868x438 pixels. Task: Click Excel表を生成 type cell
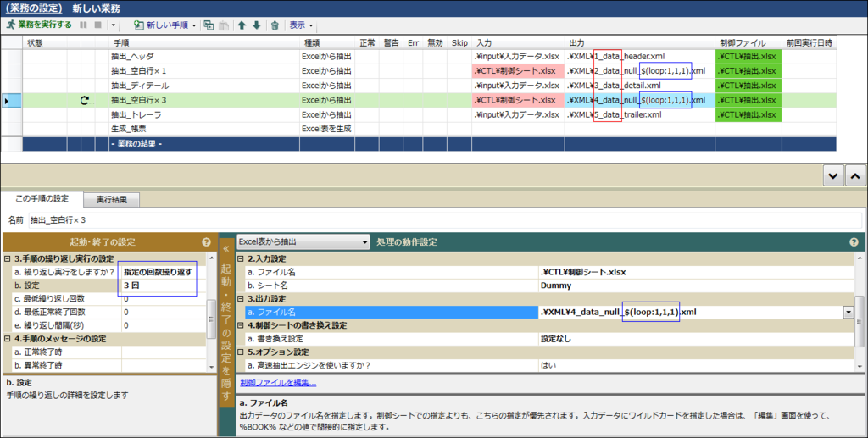[326, 129]
